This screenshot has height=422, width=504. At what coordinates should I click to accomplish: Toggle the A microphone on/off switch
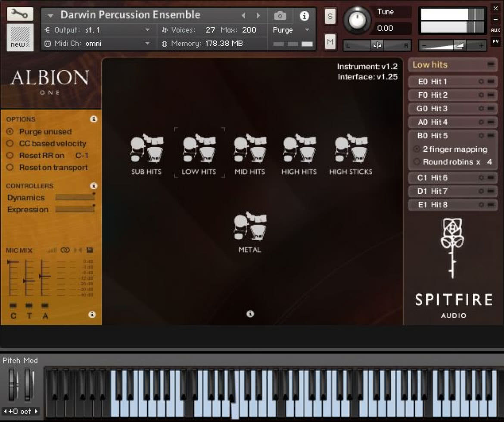pyautogui.click(x=45, y=305)
